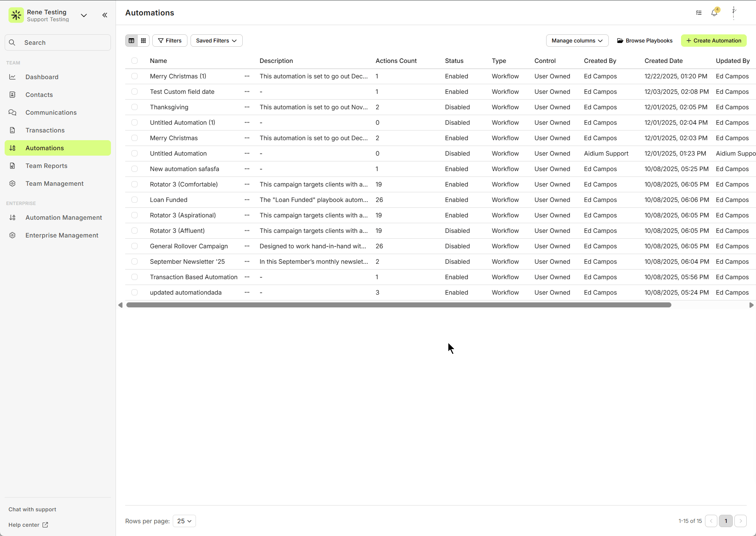
Task: Open the task checklist icon in header
Action: tap(698, 13)
